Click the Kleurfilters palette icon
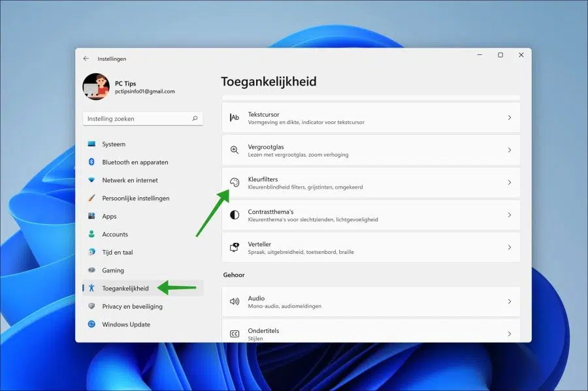Viewport: 588px width, 391px height. coord(235,182)
